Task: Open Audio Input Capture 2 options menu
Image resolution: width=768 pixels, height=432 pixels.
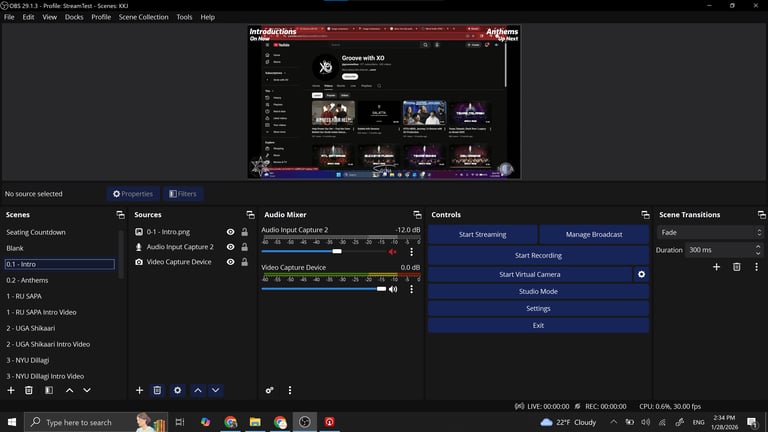Action: (x=411, y=252)
